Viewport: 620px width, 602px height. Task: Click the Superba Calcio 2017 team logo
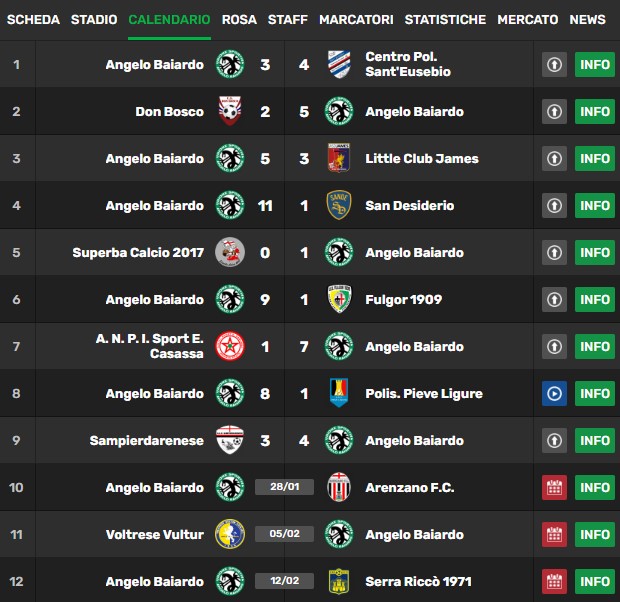pos(230,252)
